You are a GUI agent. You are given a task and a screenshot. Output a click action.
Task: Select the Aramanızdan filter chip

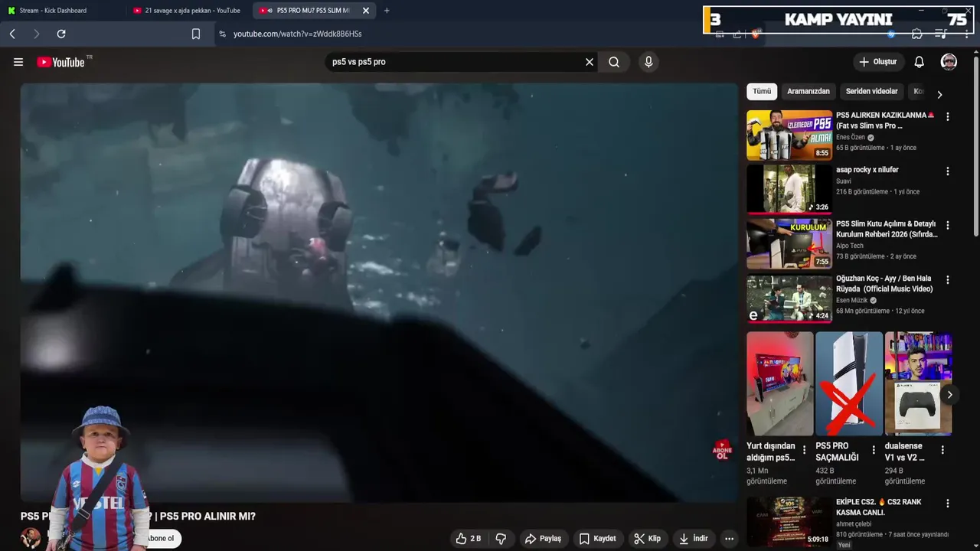[808, 92]
